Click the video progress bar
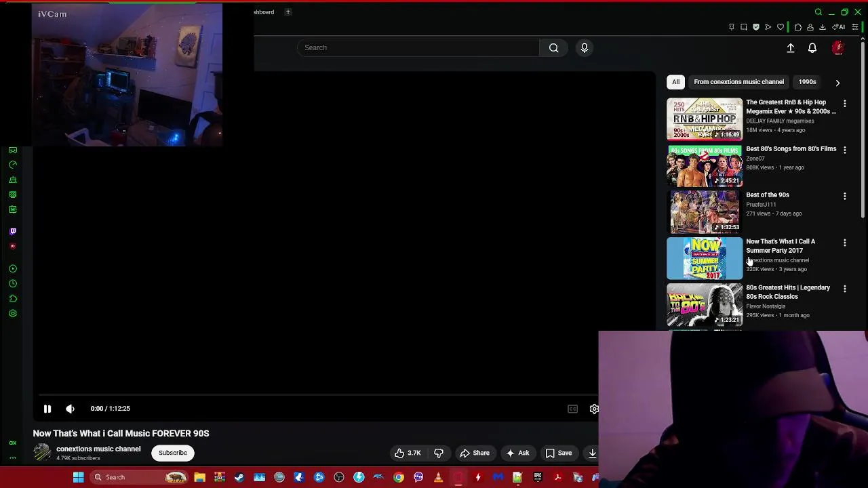The height and width of the screenshot is (488, 868). point(317,395)
